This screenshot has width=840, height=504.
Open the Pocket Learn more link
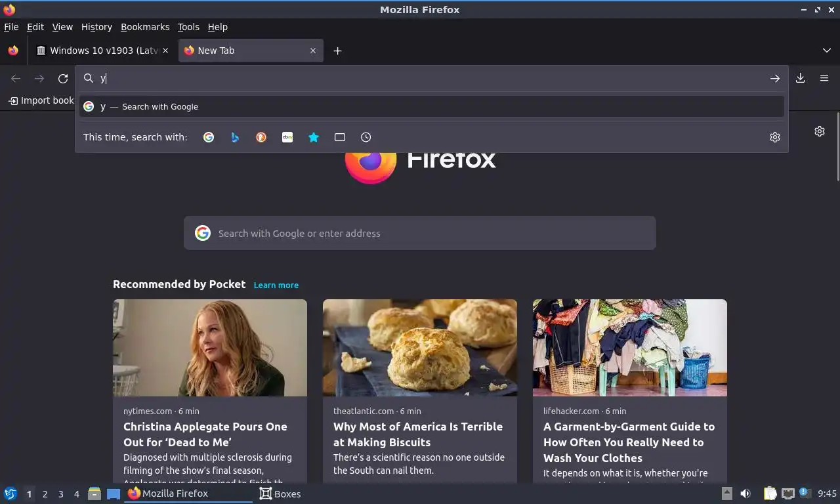click(276, 285)
